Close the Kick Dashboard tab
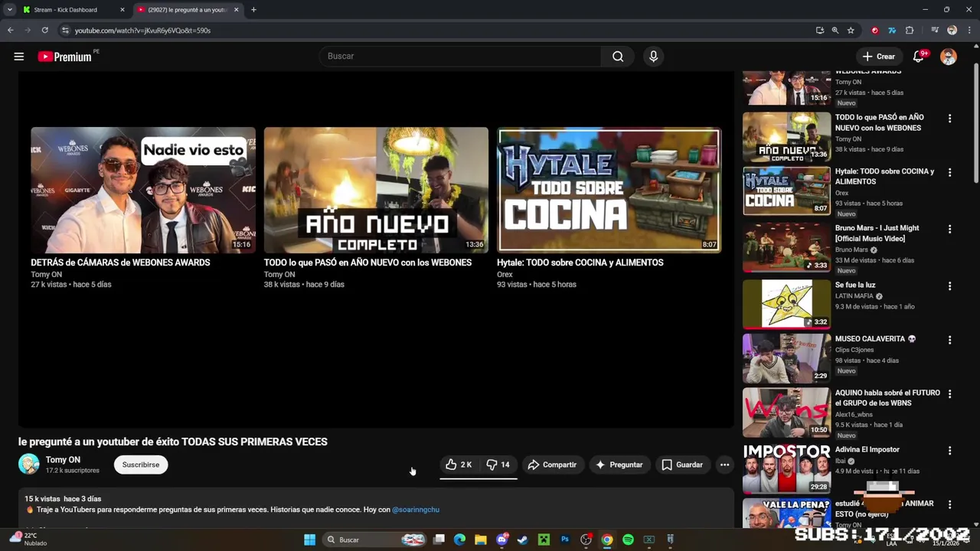This screenshot has width=980, height=551. click(x=122, y=10)
